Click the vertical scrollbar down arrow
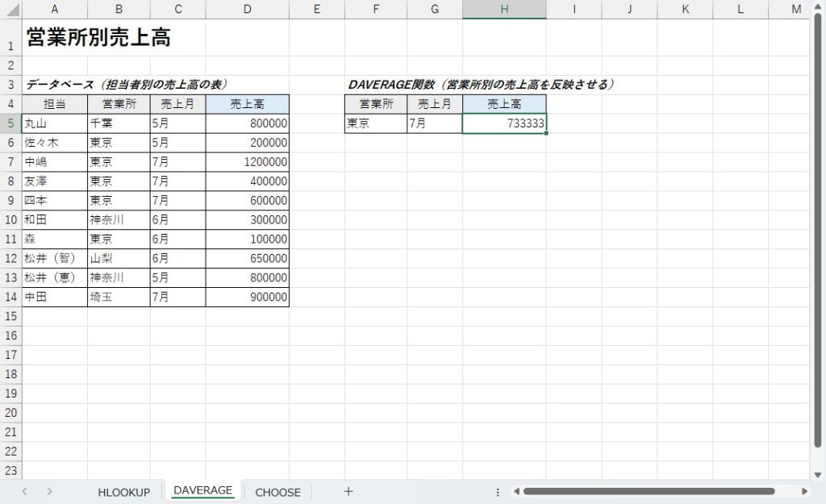The height and width of the screenshot is (504, 826). click(816, 475)
